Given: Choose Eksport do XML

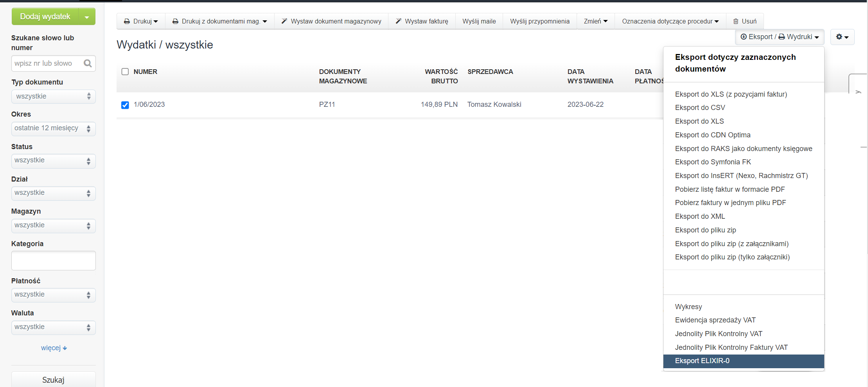Looking at the screenshot, I should click(700, 216).
